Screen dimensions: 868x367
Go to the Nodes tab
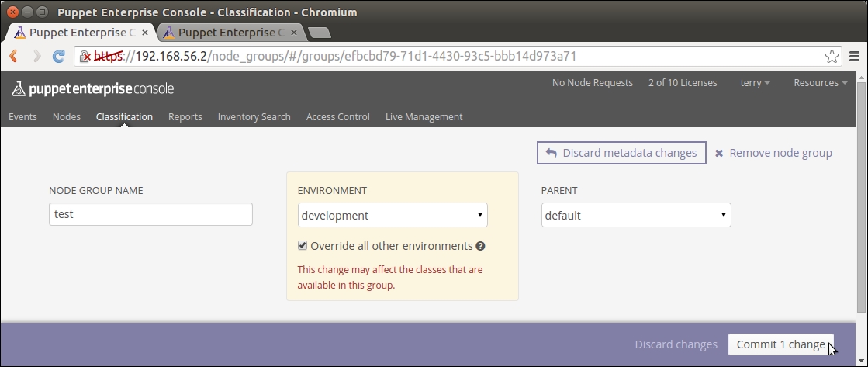(67, 116)
